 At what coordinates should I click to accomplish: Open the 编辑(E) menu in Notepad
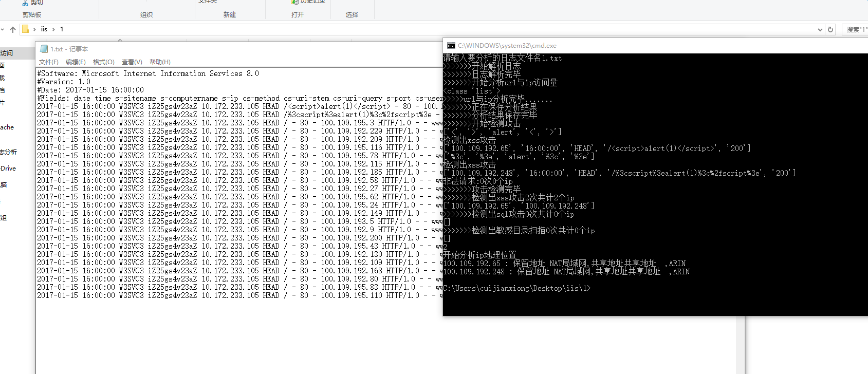coord(76,62)
